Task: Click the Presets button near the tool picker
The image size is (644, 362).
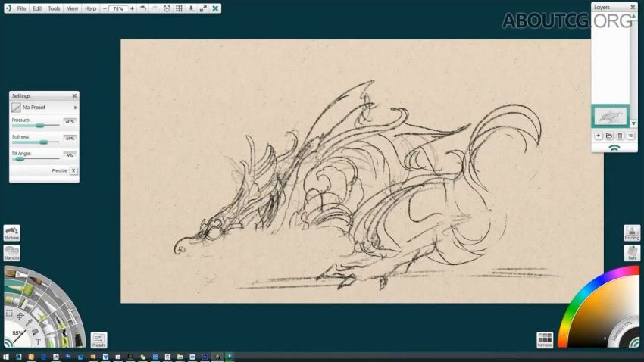Action: point(98,340)
